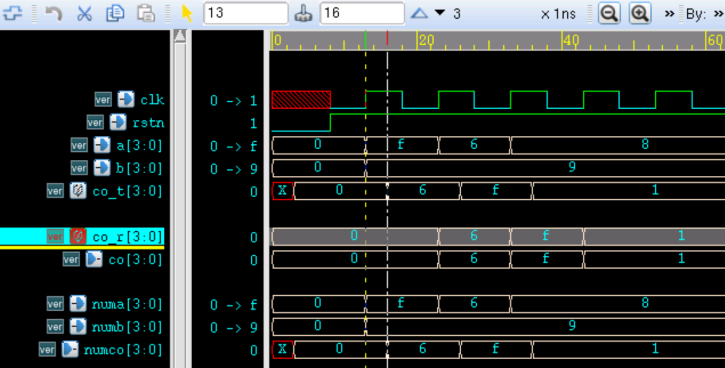
Task: Click the copy icon in toolbar
Action: 115,13
